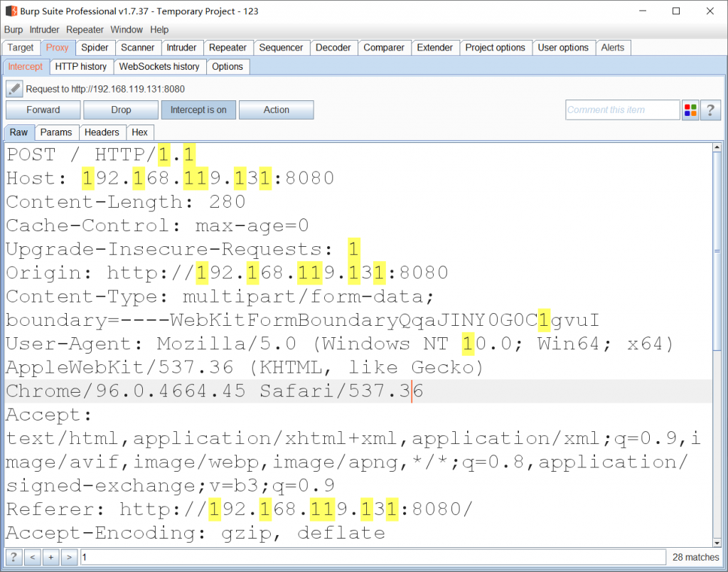Viewport: 728px width, 572px height.
Task: Switch to the Spider tab
Action: click(95, 48)
